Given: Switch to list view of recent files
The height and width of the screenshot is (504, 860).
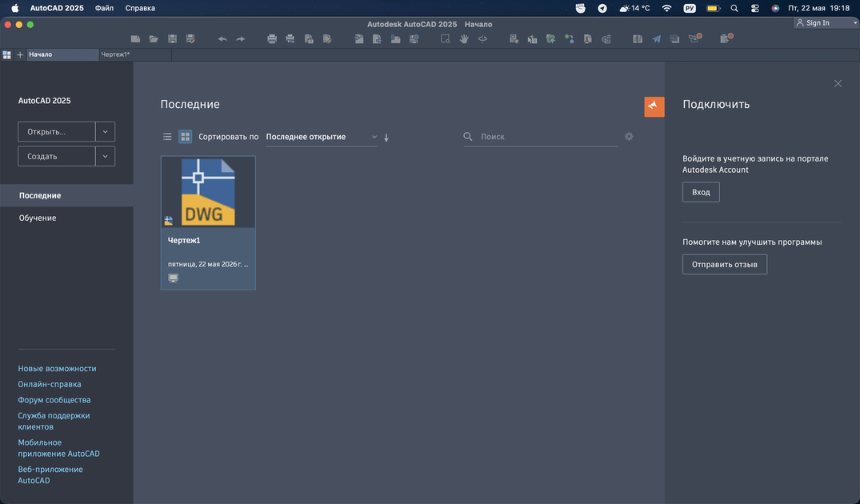Looking at the screenshot, I should pos(167,137).
